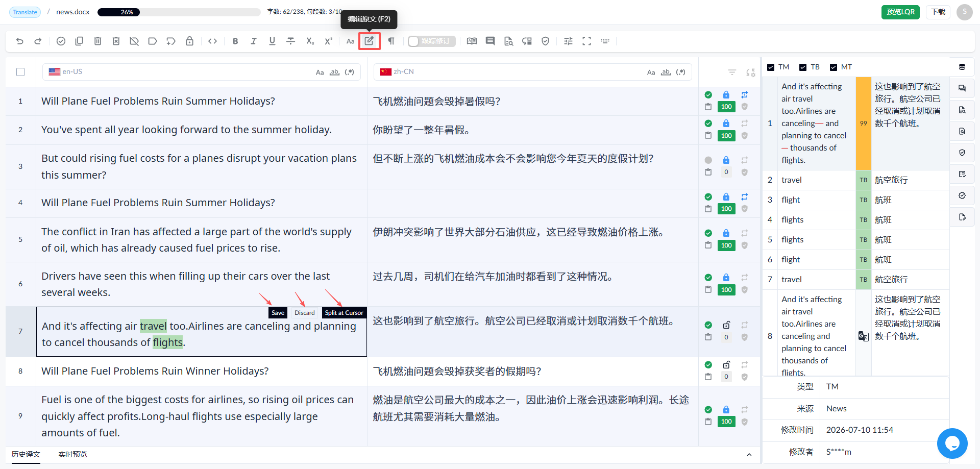The height and width of the screenshot is (469, 980).
Task: Click Split at Cursor
Action: 344,313
